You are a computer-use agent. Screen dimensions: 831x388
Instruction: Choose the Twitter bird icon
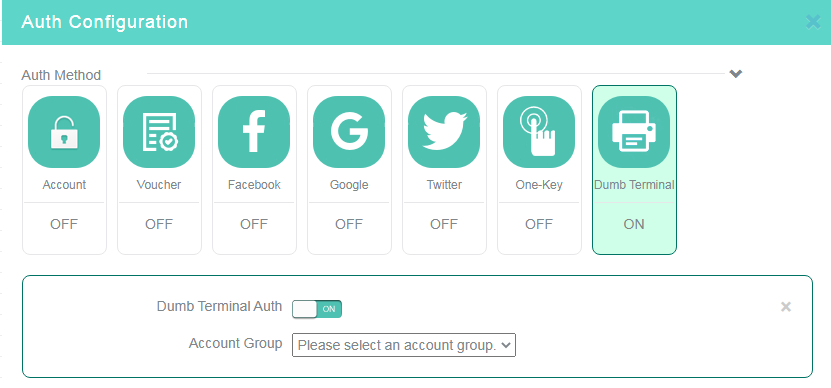click(444, 132)
